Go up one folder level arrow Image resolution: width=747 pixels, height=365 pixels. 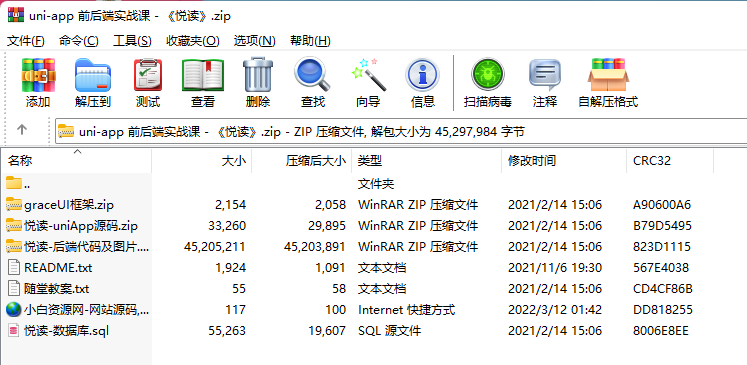22,130
